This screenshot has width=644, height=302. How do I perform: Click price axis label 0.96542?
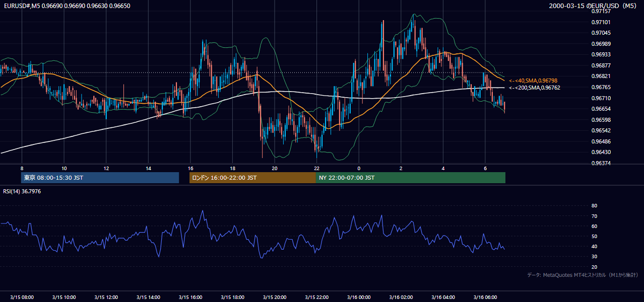coord(601,130)
